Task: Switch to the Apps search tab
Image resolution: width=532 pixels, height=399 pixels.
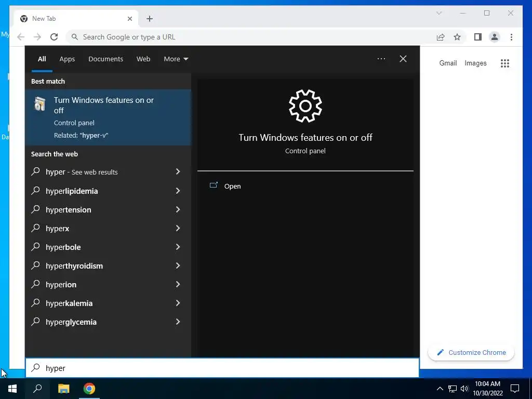Action: [x=67, y=59]
